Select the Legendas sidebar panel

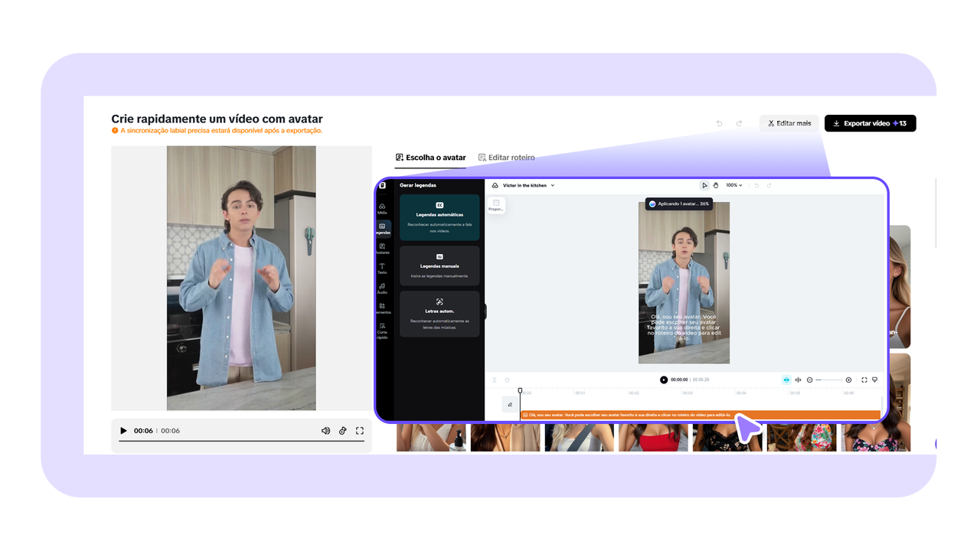pos(383,228)
